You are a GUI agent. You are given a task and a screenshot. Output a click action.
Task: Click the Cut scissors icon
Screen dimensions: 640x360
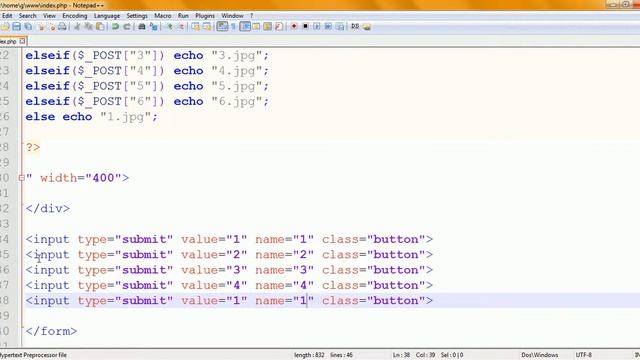pyautogui.click(x=77, y=27)
